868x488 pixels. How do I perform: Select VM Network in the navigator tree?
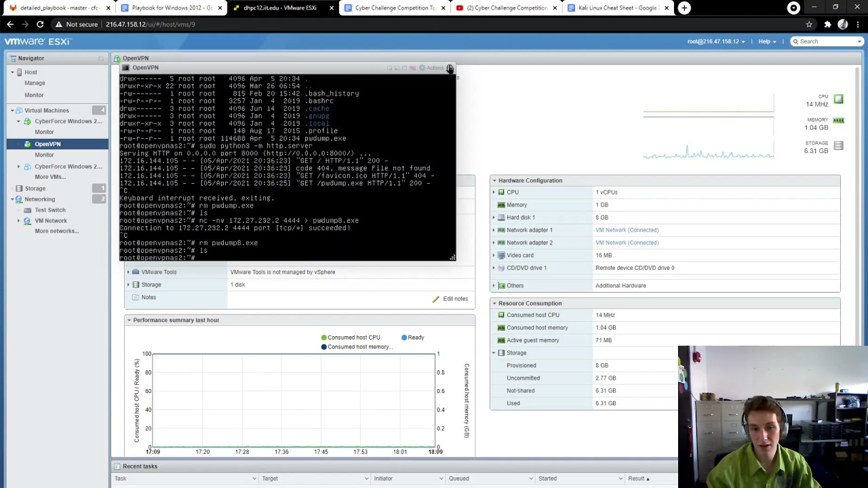(51, 221)
